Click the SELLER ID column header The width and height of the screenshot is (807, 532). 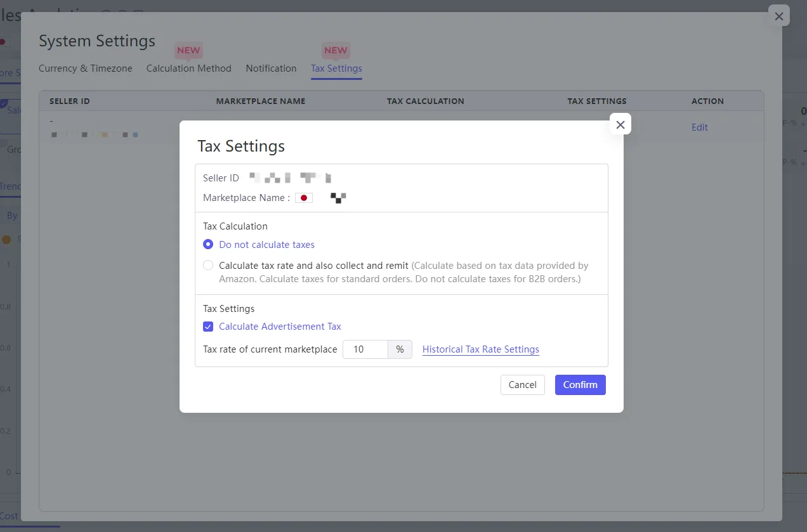70,101
